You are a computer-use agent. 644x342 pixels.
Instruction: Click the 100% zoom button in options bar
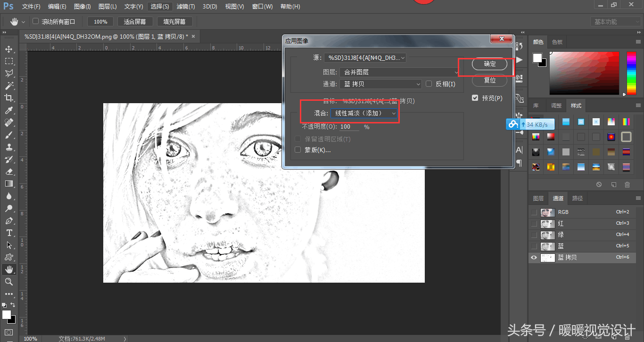[x=100, y=22]
